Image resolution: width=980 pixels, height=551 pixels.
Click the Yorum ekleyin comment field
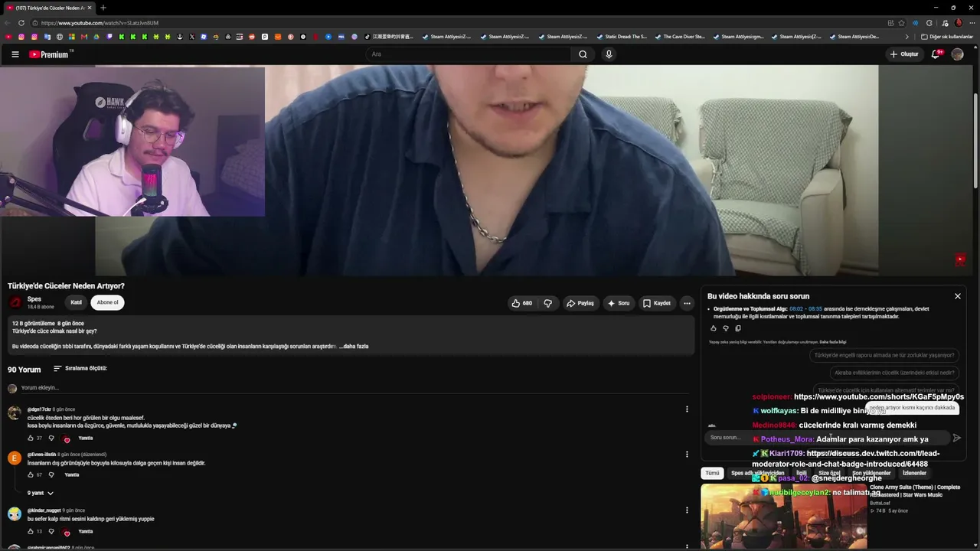coord(352,388)
